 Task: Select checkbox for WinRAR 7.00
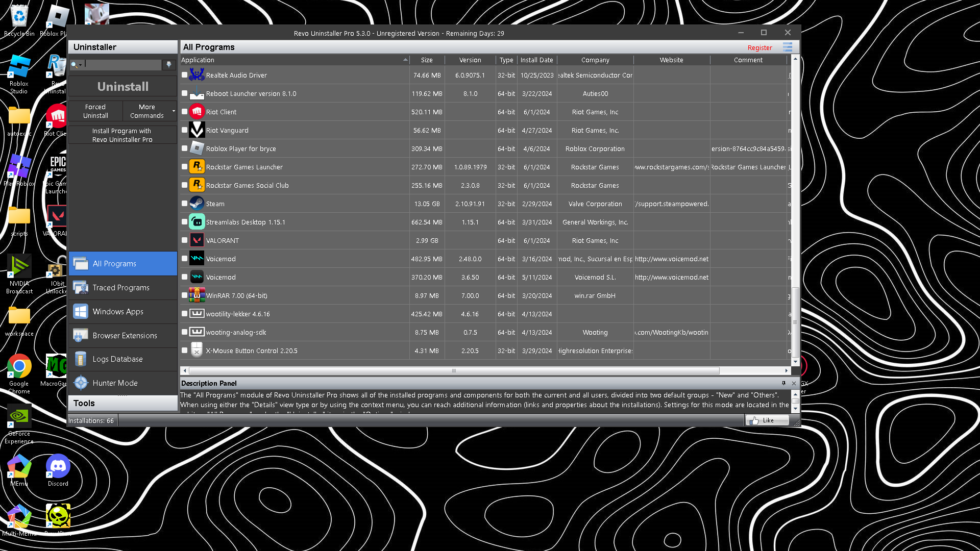185,295
